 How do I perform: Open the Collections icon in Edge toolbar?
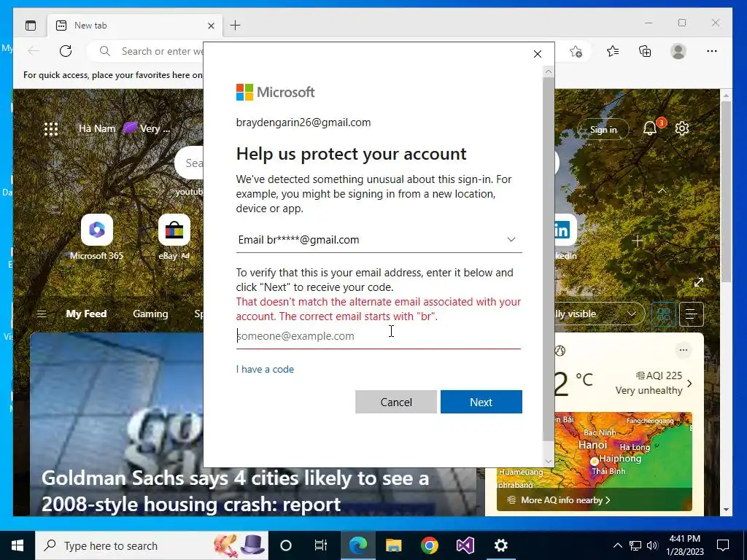(645, 51)
